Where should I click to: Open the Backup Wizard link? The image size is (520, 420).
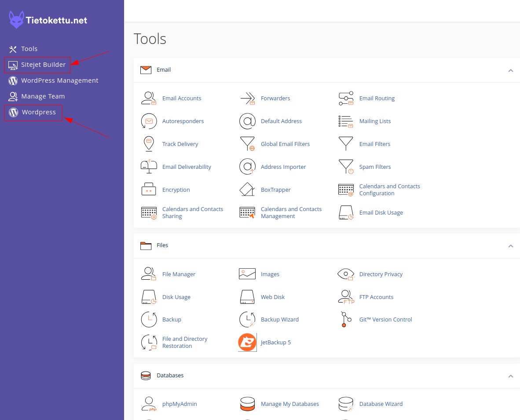point(279,320)
